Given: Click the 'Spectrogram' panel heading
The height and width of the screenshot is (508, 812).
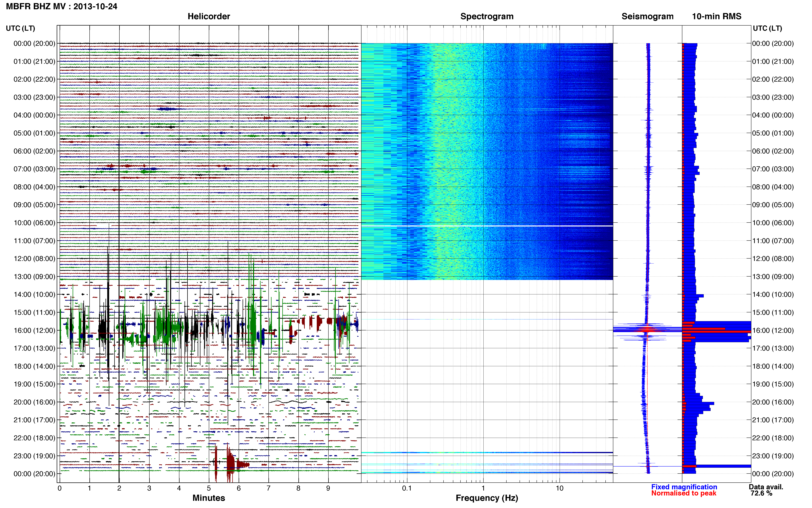Looking at the screenshot, I should click(x=487, y=16).
